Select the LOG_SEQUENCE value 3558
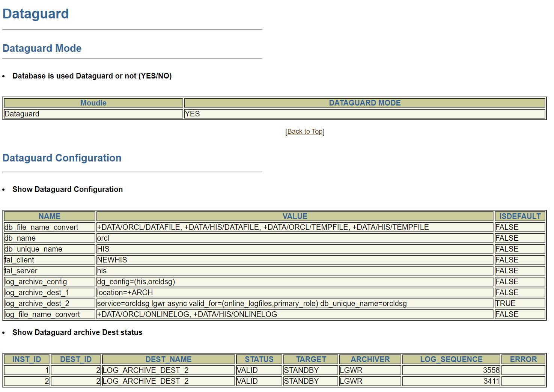Screen dimensions: 554x392 point(493,370)
